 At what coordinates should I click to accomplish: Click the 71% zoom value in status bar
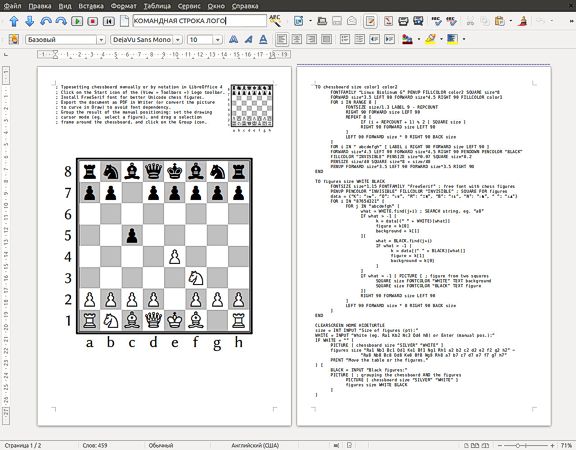pyautogui.click(x=566, y=445)
